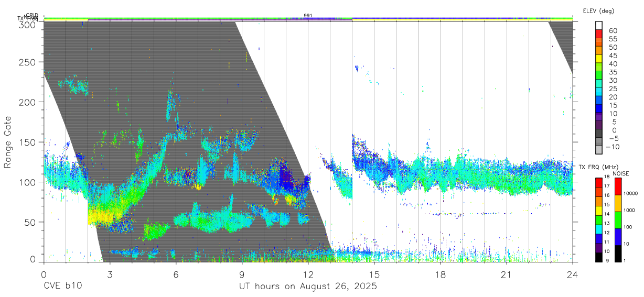This screenshot has height=297, width=644.
Task: Select the lightest gray bottom ELEV swatch
Action: pyautogui.click(x=599, y=150)
